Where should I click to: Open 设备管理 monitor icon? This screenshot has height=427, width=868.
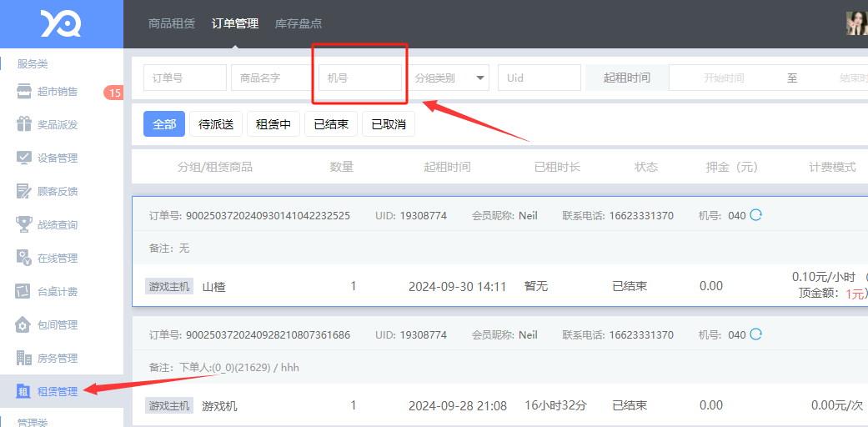coord(24,158)
